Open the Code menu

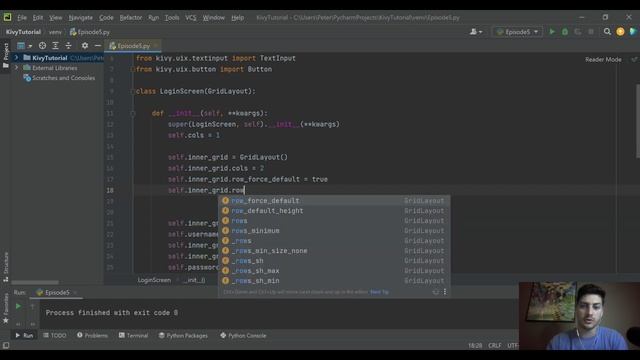click(x=106, y=18)
